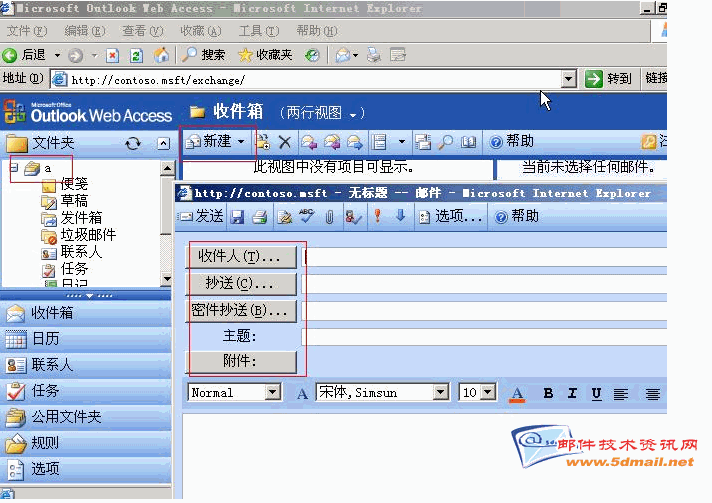Screen dimensions: 712x503
Task: Click the font color A swatch
Action: click(x=517, y=393)
